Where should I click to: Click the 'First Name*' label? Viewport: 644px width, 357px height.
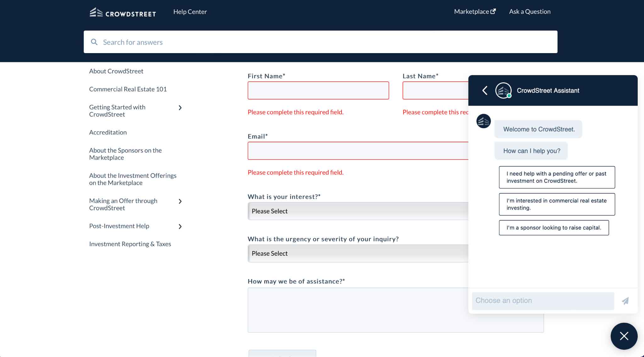[x=266, y=76]
